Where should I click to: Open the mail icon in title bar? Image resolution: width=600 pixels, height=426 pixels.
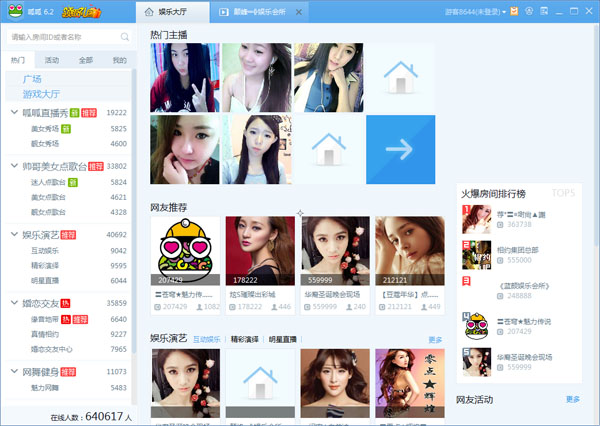(x=513, y=12)
